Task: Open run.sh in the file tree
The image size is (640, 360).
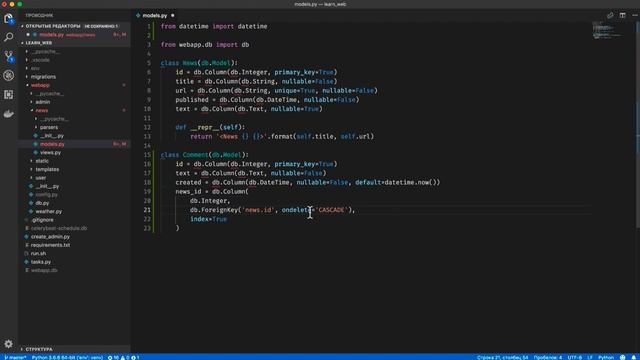Action: [x=38, y=253]
